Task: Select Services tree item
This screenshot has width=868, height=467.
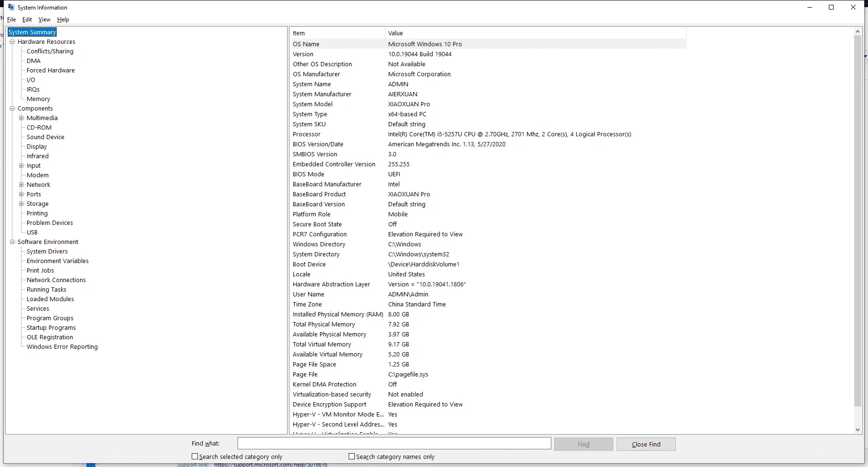Action: (x=38, y=309)
